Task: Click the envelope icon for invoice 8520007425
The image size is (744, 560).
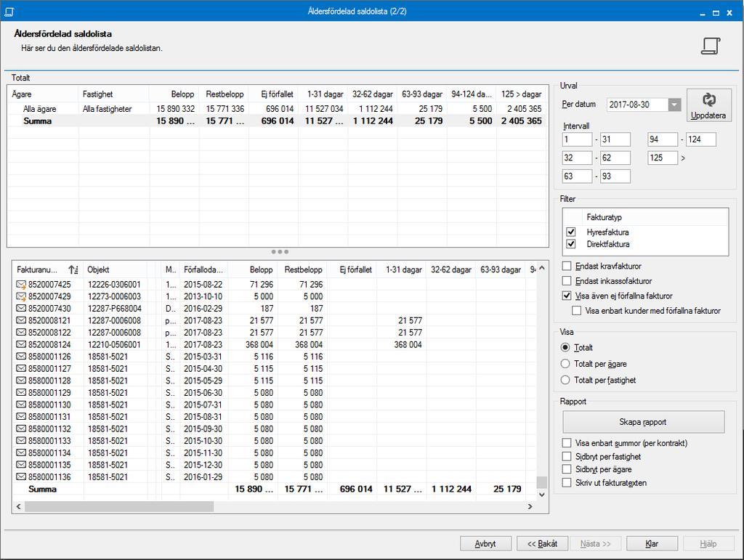Action: [x=21, y=285]
